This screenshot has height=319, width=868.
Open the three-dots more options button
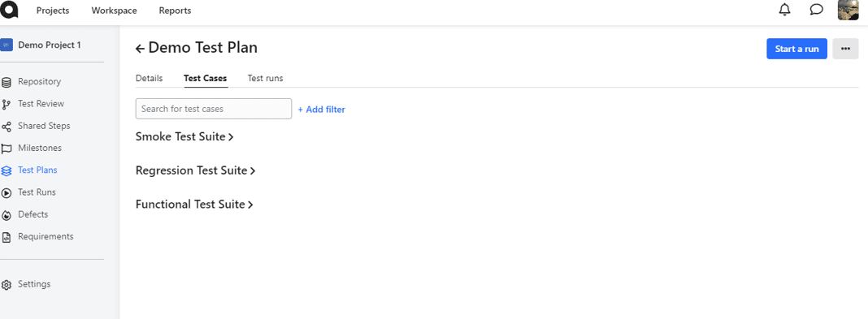click(x=845, y=49)
